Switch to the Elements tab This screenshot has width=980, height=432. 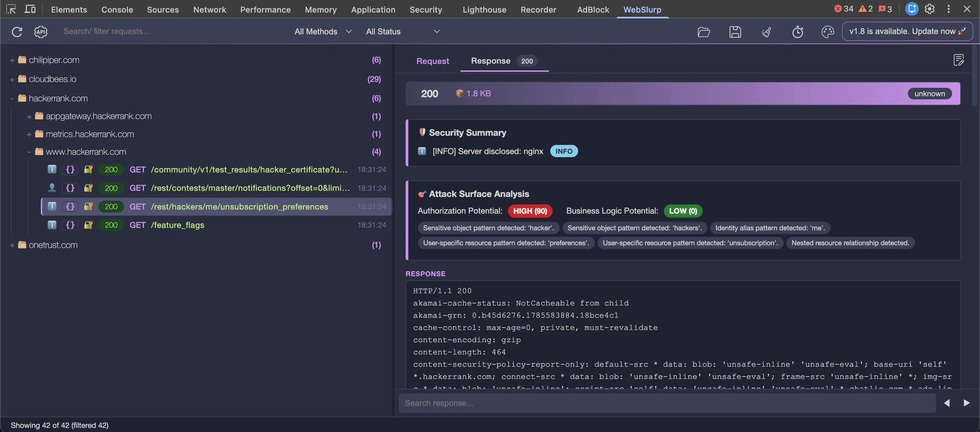(69, 10)
